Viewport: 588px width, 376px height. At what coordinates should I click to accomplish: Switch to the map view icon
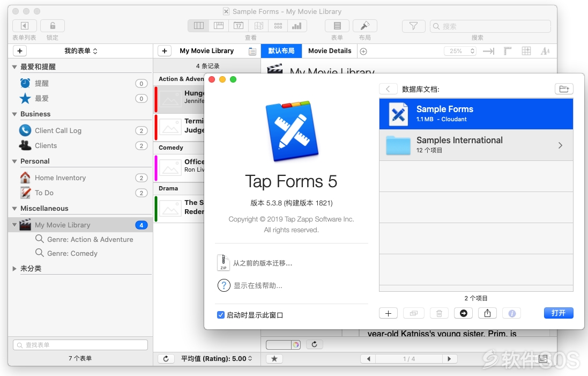point(258,26)
